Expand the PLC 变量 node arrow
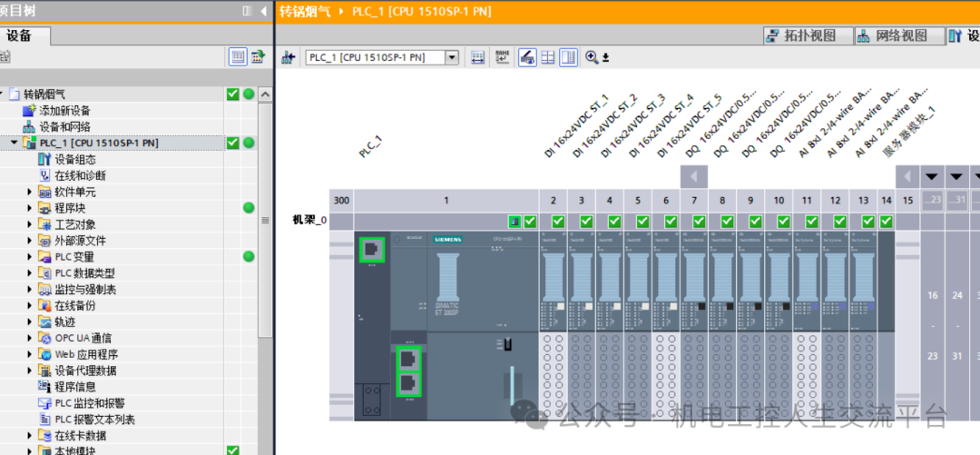This screenshot has width=980, height=455. click(29, 257)
